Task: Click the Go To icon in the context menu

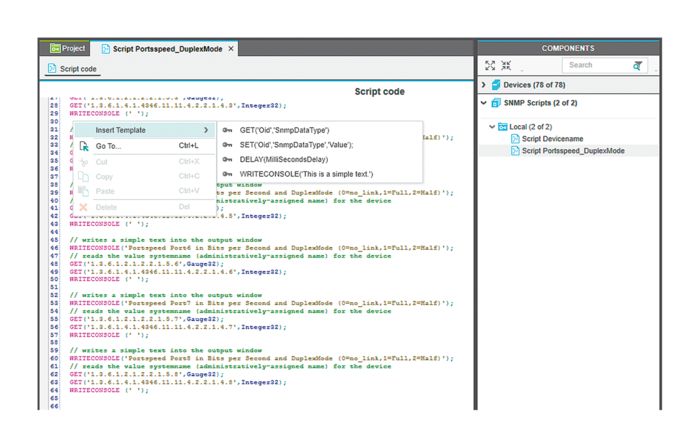Action: (83, 146)
